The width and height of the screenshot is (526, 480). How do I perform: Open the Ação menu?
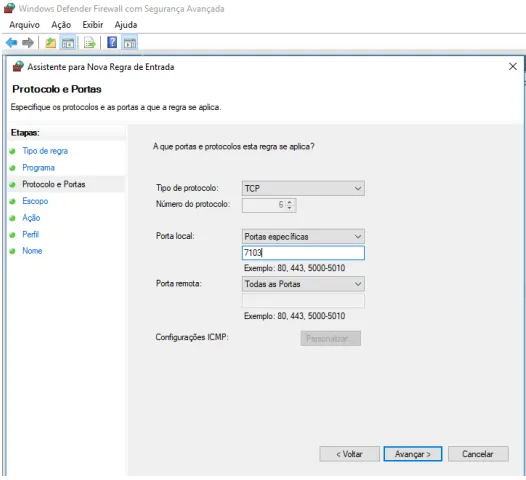tap(61, 25)
